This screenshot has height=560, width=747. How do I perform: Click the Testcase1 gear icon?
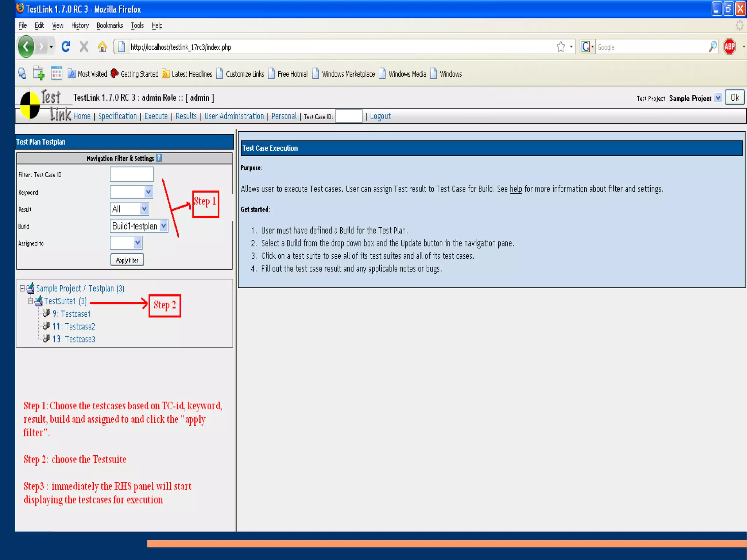click(x=46, y=313)
